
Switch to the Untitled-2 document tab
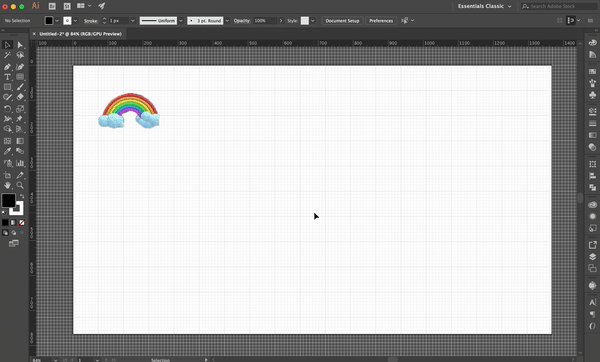[80, 34]
